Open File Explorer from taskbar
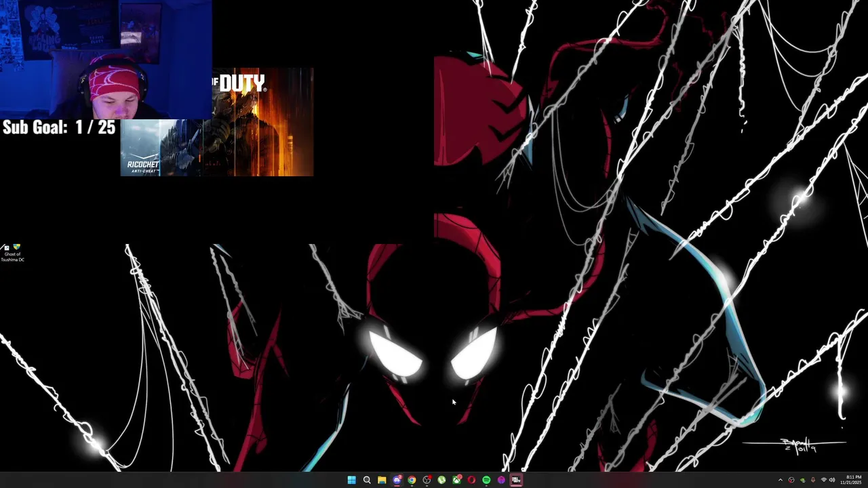This screenshot has height=488, width=868. (x=382, y=480)
